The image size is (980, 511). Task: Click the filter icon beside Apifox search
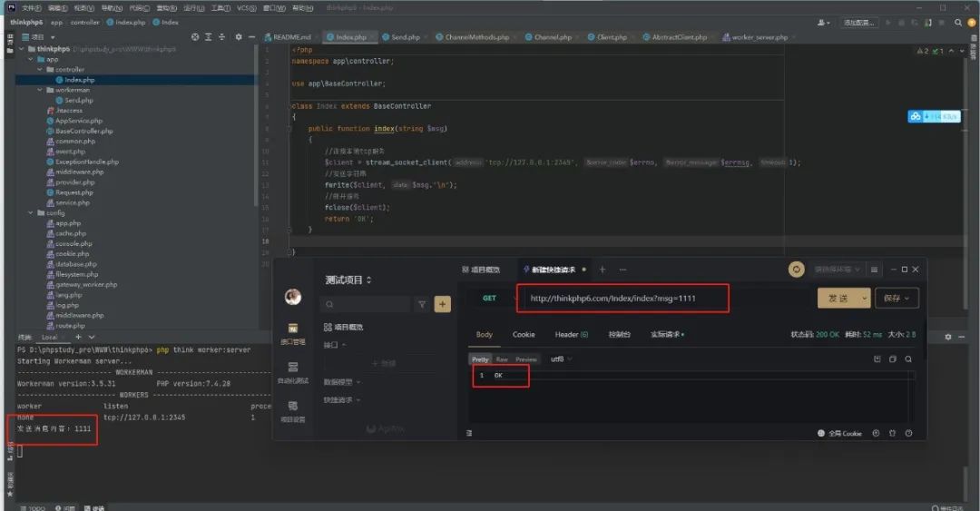(x=422, y=304)
